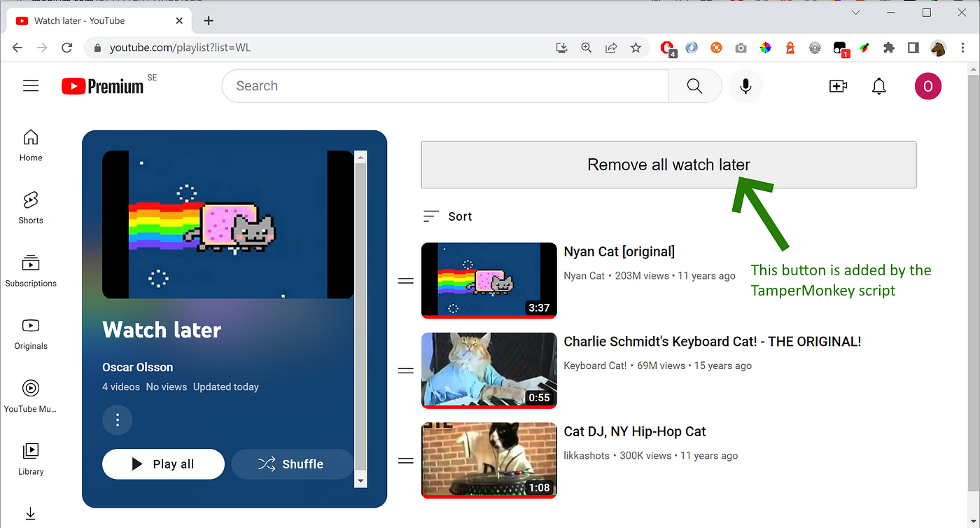
Task: Go forward in browser
Action: pyautogui.click(x=42, y=48)
